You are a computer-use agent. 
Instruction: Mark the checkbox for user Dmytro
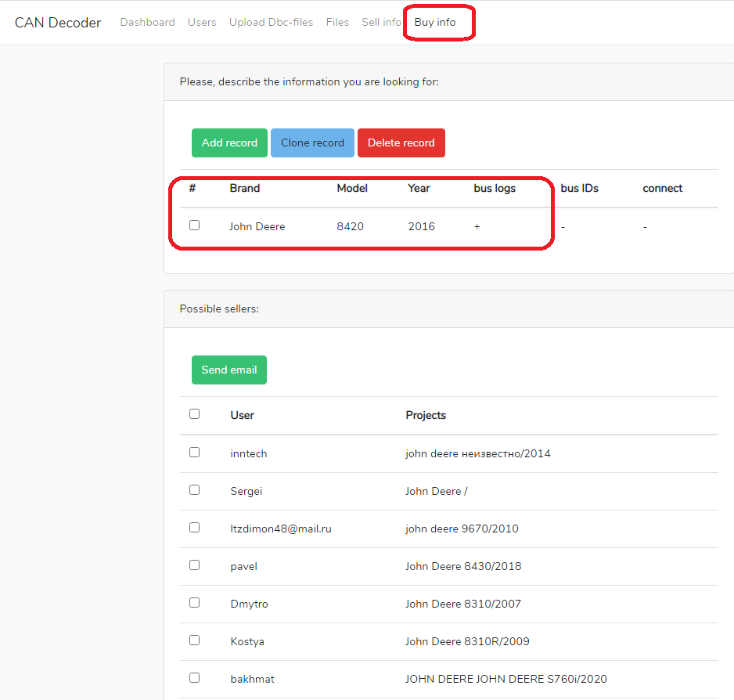pos(195,603)
